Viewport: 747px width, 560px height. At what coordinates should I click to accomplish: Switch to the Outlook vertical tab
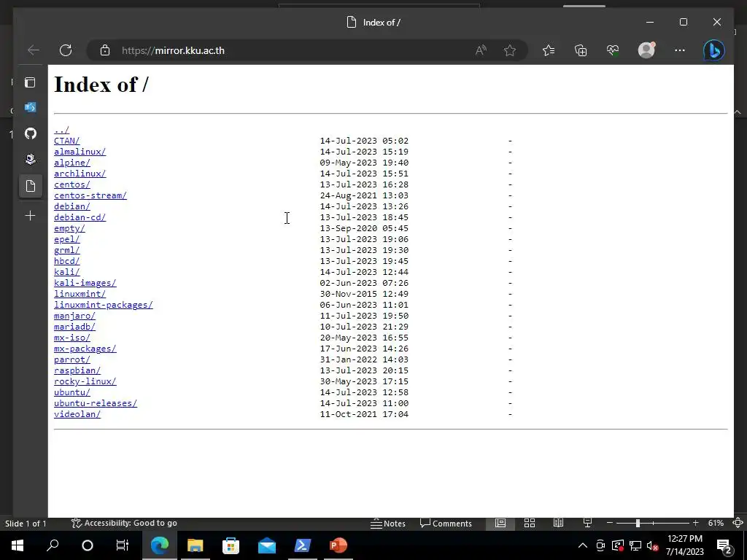tap(30, 108)
